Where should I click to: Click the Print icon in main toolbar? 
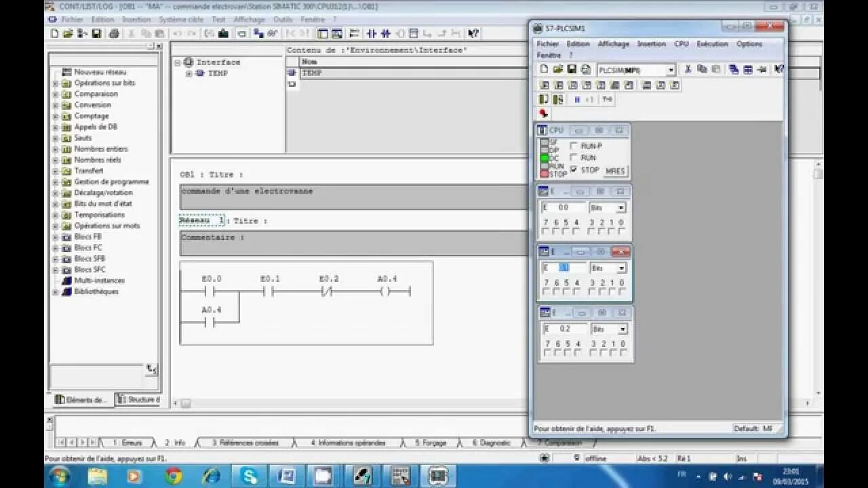(114, 33)
